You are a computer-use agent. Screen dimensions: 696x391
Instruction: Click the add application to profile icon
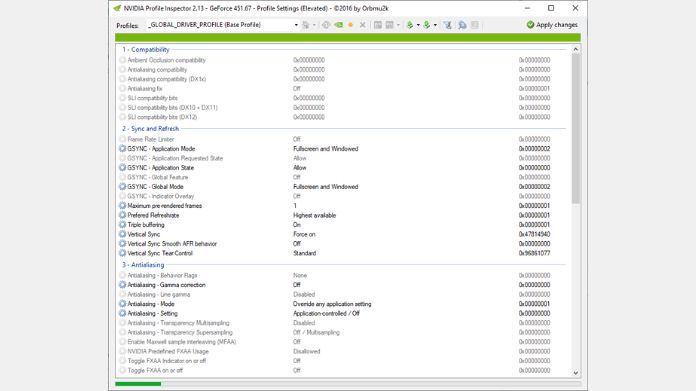click(x=378, y=25)
